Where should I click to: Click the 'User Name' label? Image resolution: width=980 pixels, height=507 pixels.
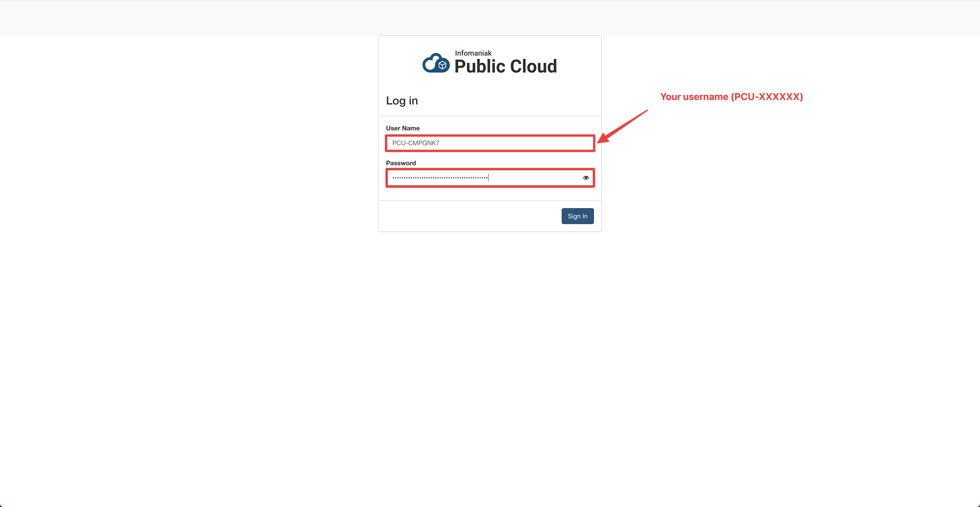pyautogui.click(x=403, y=128)
